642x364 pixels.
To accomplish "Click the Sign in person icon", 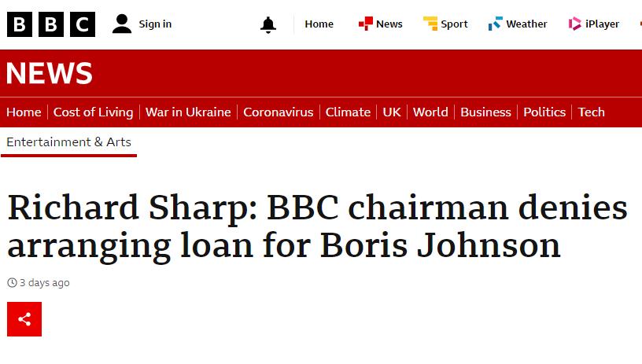I will click(x=122, y=24).
